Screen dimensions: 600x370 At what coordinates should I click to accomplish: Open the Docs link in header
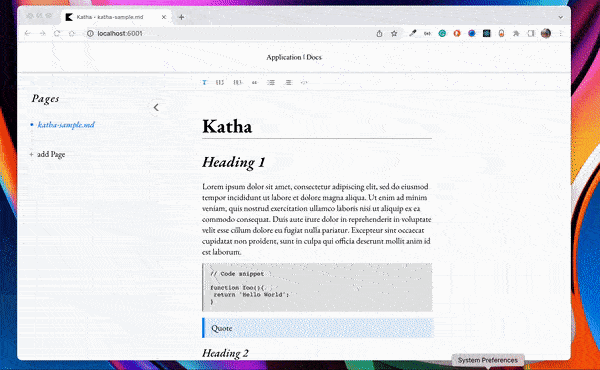pyautogui.click(x=314, y=57)
